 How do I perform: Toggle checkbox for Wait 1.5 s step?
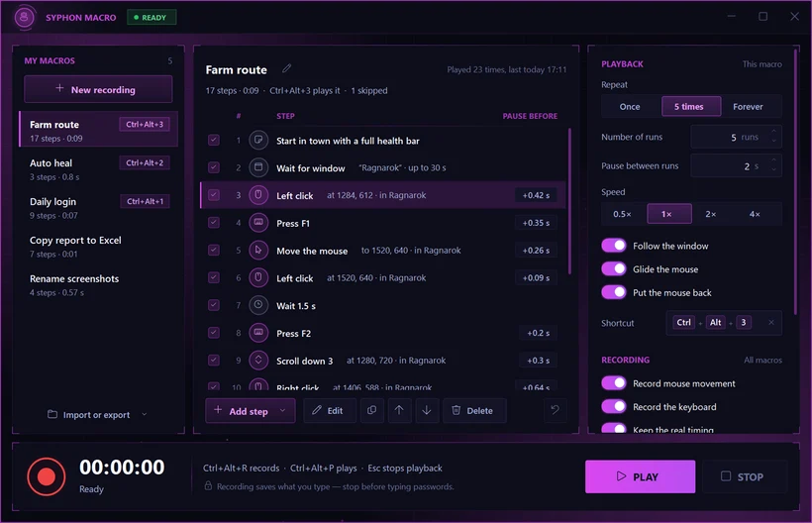coord(213,305)
